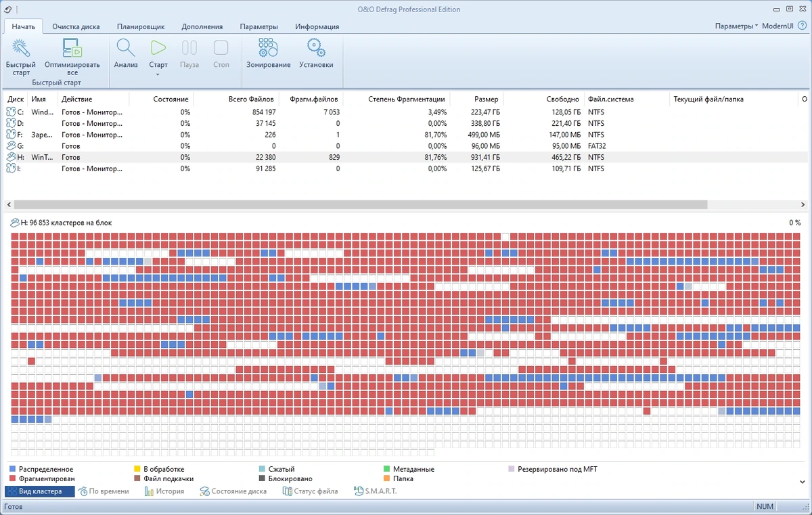Click the horizontal scrollbar of drive list
Image resolution: width=812 pixels, height=515 pixels.
pyautogui.click(x=360, y=204)
